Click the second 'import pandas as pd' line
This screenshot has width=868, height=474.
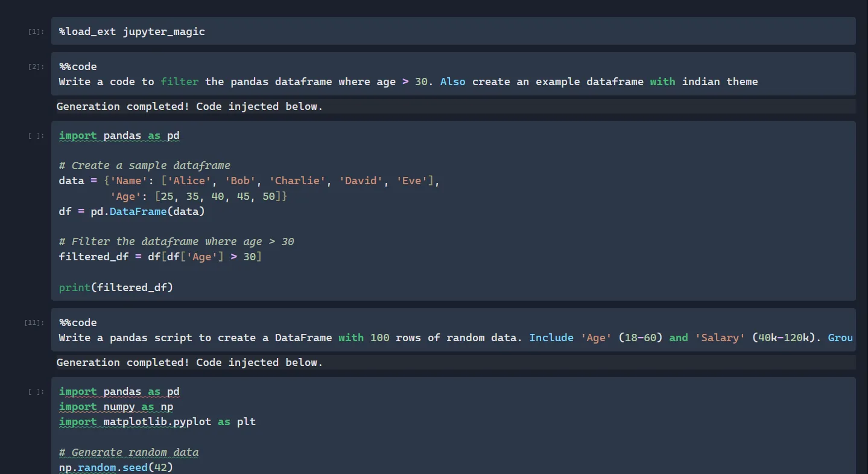119,391
